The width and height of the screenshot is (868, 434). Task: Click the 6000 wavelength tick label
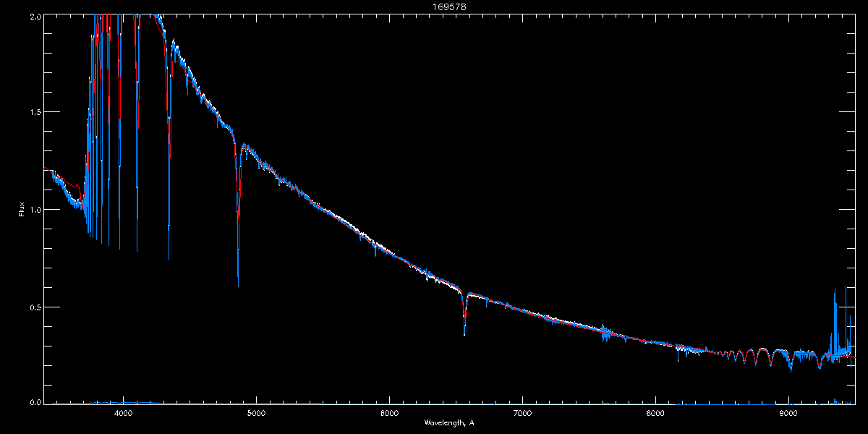pyautogui.click(x=389, y=413)
